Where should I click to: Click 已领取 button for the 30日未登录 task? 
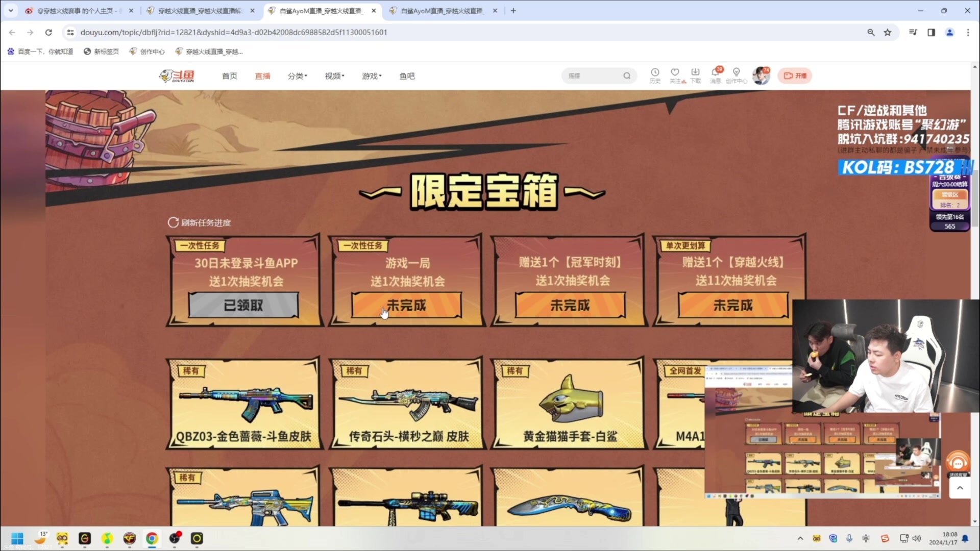(x=243, y=305)
